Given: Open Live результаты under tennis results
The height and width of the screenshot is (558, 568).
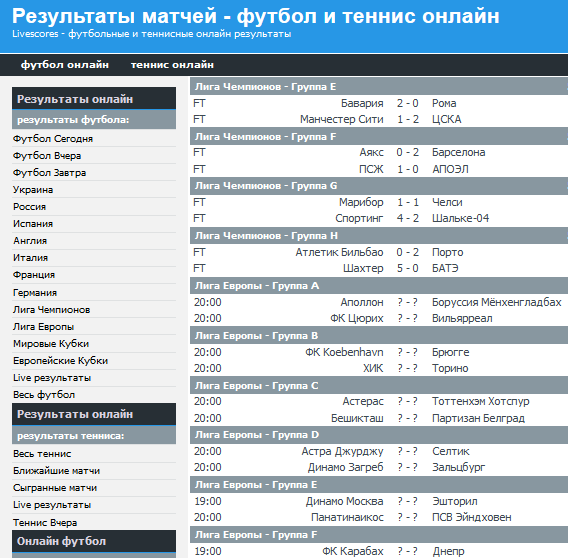Looking at the screenshot, I should tap(52, 505).
